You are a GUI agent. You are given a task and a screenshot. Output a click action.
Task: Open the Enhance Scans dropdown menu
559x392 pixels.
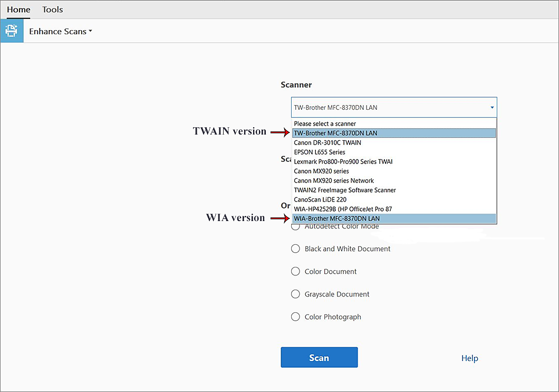pos(60,31)
